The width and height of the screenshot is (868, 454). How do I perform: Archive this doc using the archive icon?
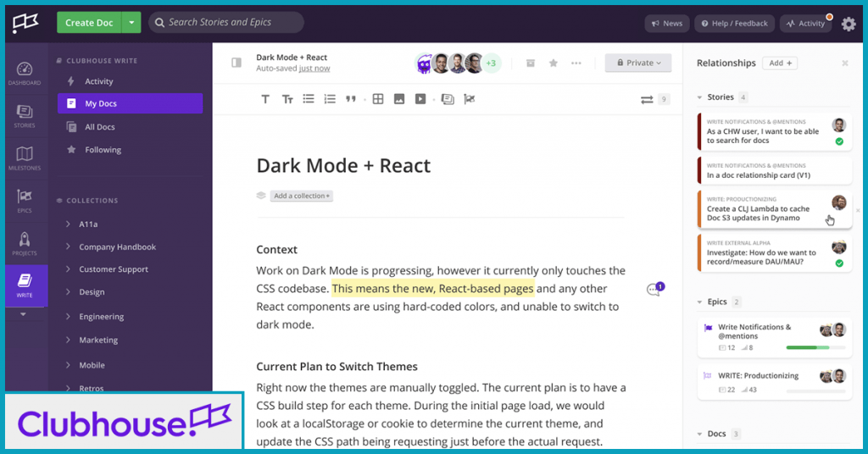click(531, 63)
